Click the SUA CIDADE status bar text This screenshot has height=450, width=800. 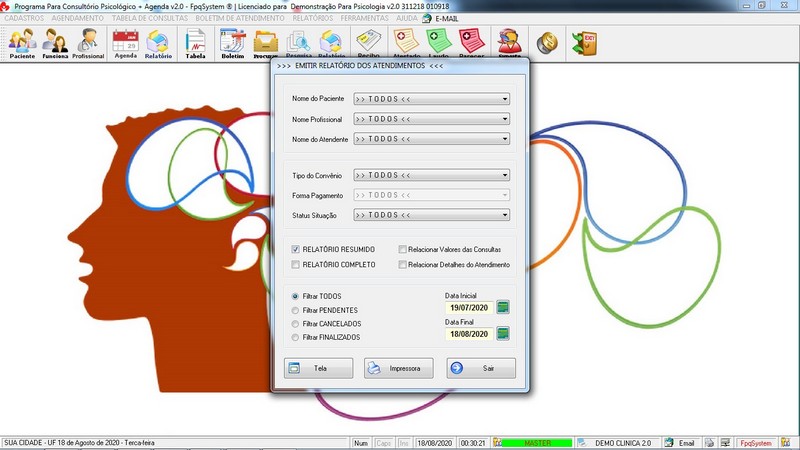coord(79,443)
